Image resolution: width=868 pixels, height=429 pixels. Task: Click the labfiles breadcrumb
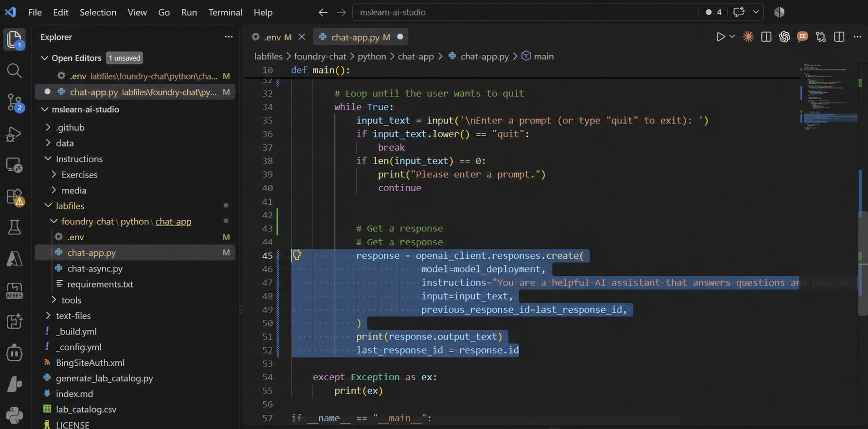pos(268,56)
